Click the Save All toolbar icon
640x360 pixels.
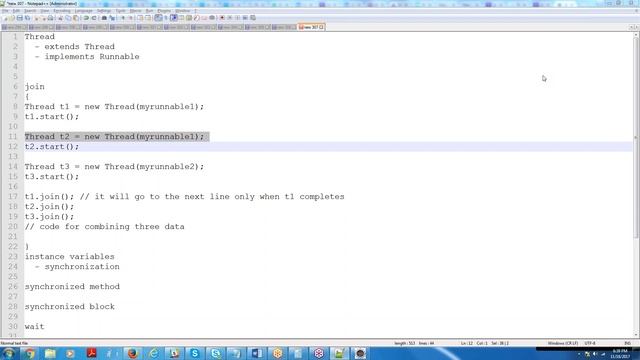click(27, 18)
